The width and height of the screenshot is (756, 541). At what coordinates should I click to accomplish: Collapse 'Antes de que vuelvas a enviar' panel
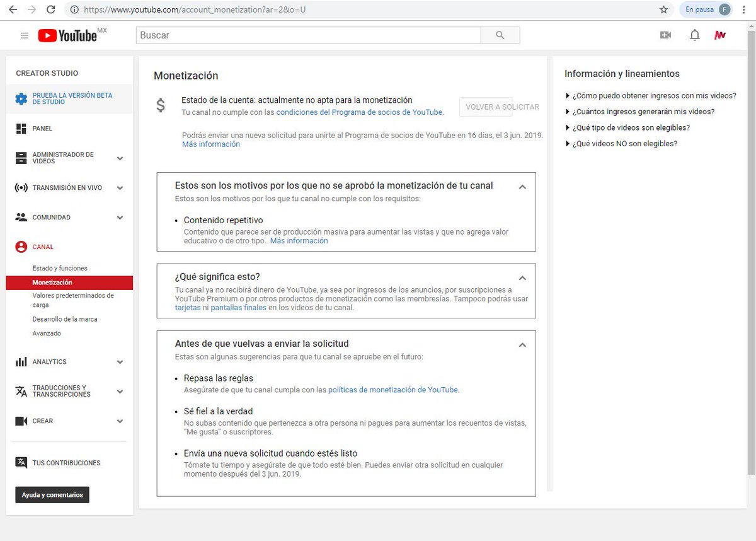(x=522, y=345)
